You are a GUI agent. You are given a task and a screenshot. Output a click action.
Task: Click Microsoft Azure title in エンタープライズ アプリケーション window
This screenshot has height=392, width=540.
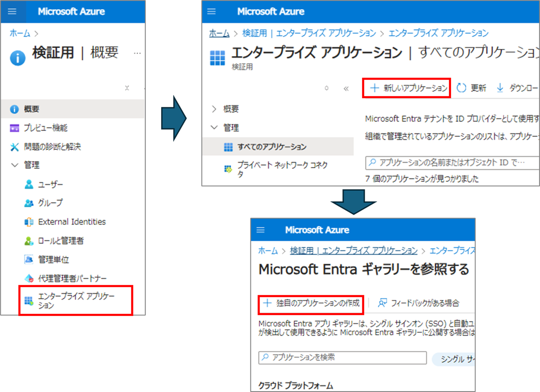point(271,11)
